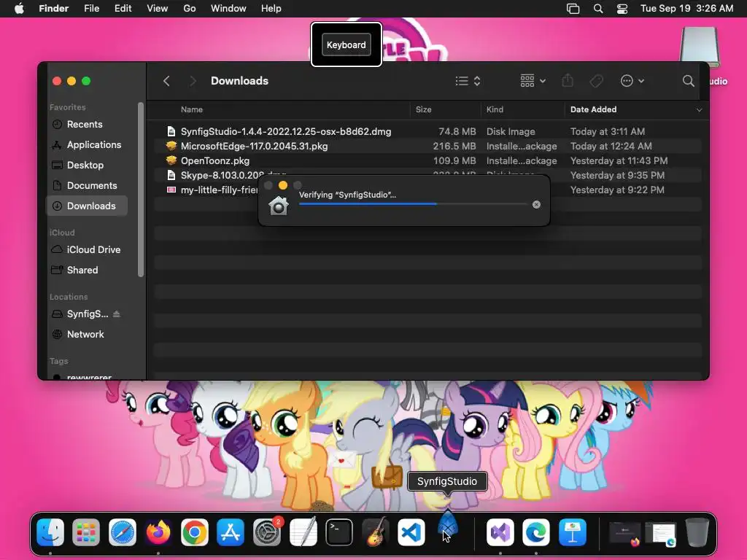Screen dimensions: 747x560
Task: Select Applications in the sidebar
Action: tap(87, 145)
